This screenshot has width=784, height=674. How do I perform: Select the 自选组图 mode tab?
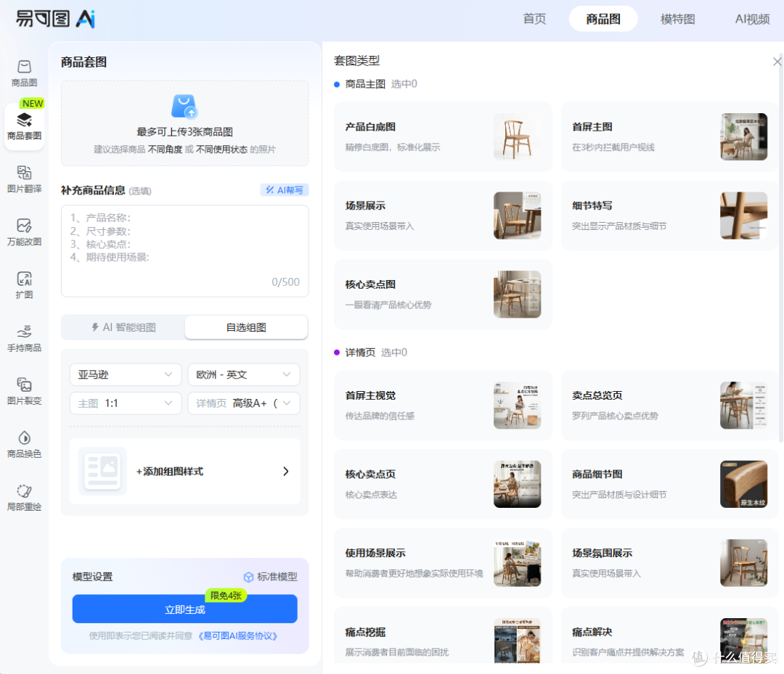coord(246,327)
